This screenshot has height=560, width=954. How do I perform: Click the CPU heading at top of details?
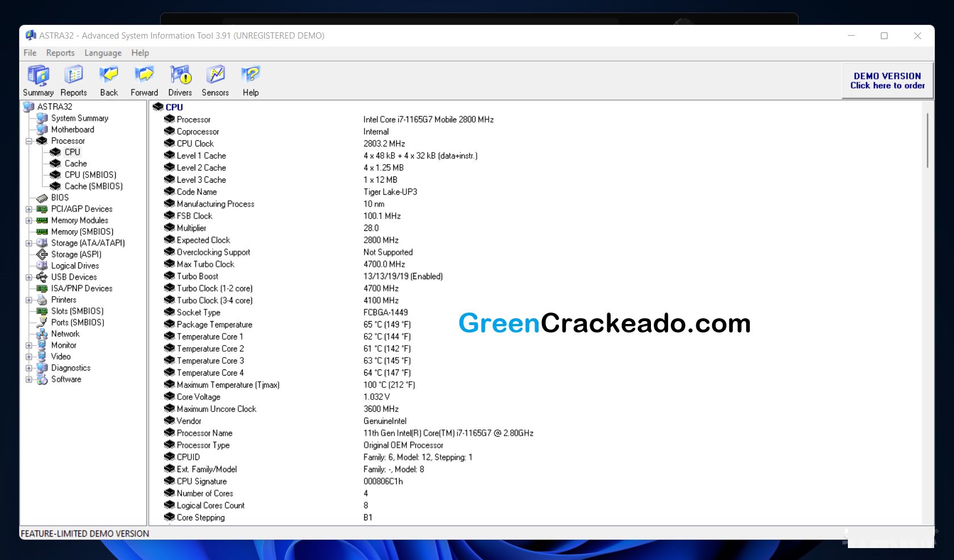[174, 107]
